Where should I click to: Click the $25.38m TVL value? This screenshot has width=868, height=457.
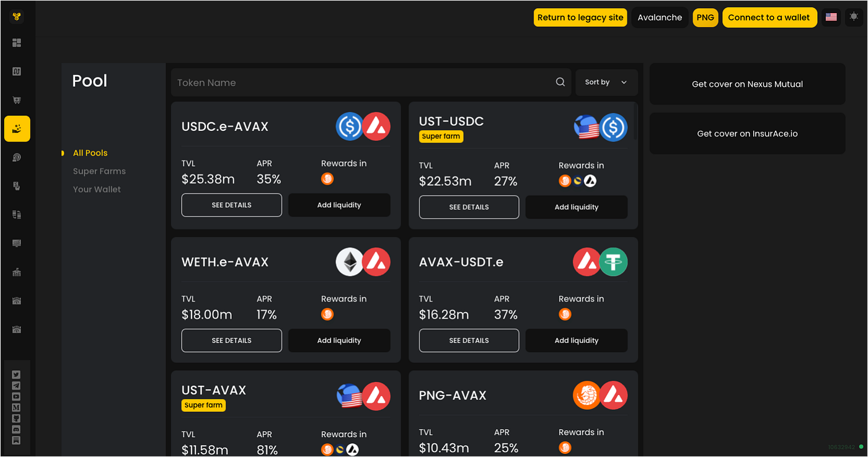[x=208, y=180]
